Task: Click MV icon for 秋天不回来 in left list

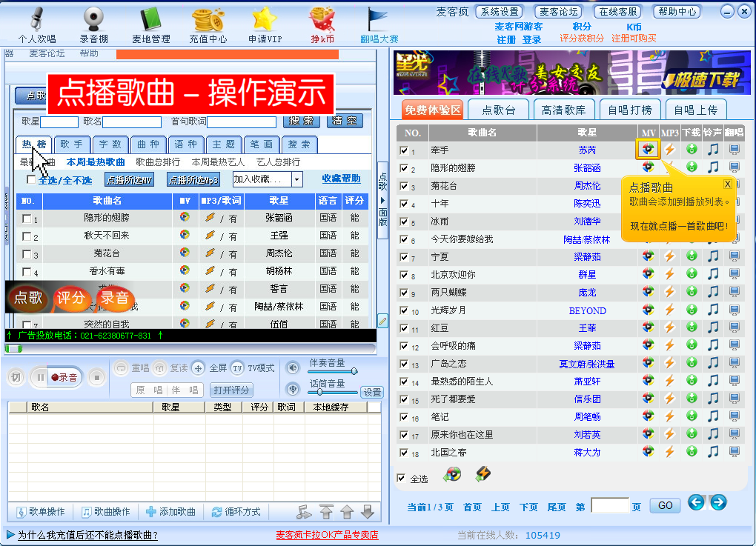Action: [x=185, y=235]
